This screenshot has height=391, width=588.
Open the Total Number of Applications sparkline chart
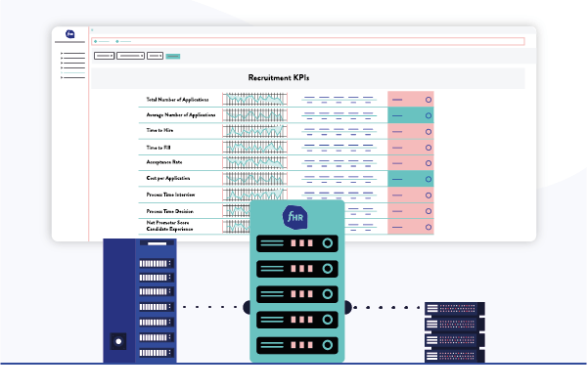(254, 100)
